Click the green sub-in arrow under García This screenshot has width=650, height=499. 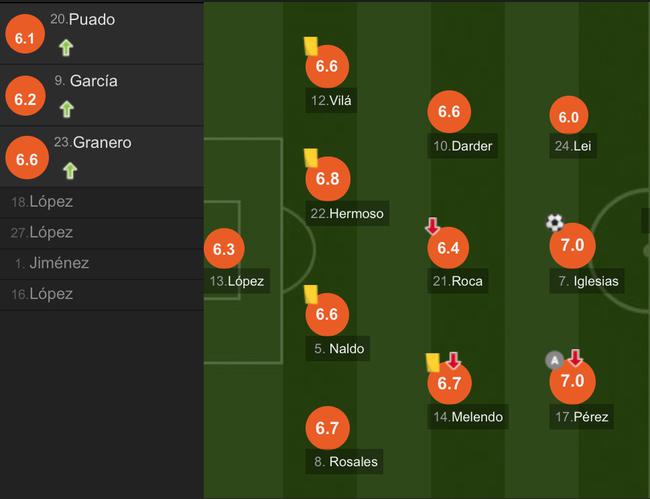(x=67, y=108)
